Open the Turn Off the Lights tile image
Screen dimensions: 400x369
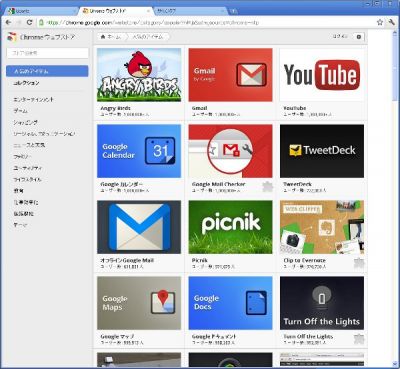tap(322, 303)
